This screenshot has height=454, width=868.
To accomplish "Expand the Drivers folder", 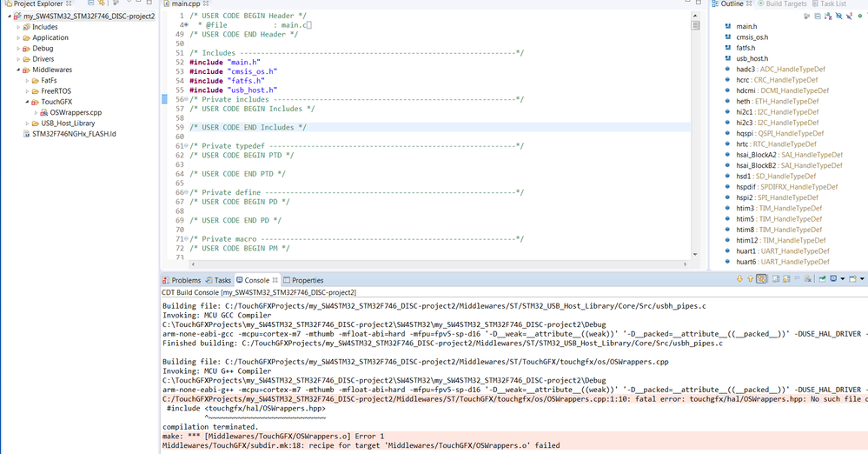I will click(18, 59).
